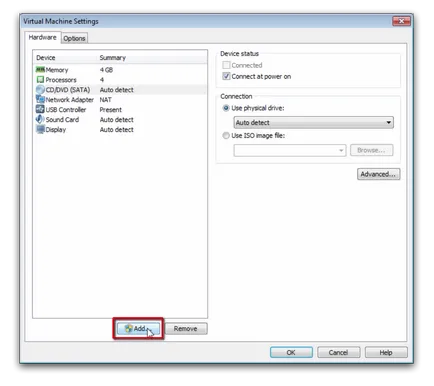This screenshot has width=434, height=386.
Task: Open the Advanced settings dialog
Action: (x=378, y=174)
